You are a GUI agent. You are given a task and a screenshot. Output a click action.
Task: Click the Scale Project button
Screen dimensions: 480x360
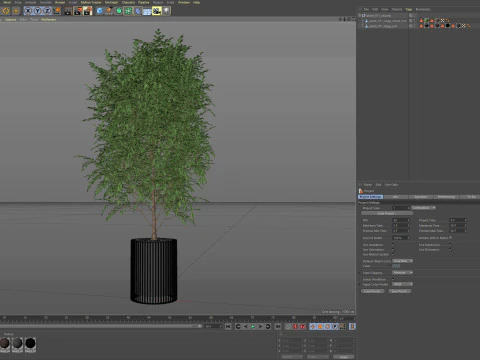point(387,213)
